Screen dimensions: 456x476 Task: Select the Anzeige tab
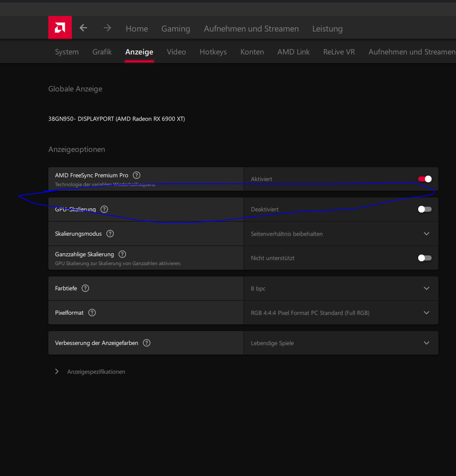pos(140,52)
